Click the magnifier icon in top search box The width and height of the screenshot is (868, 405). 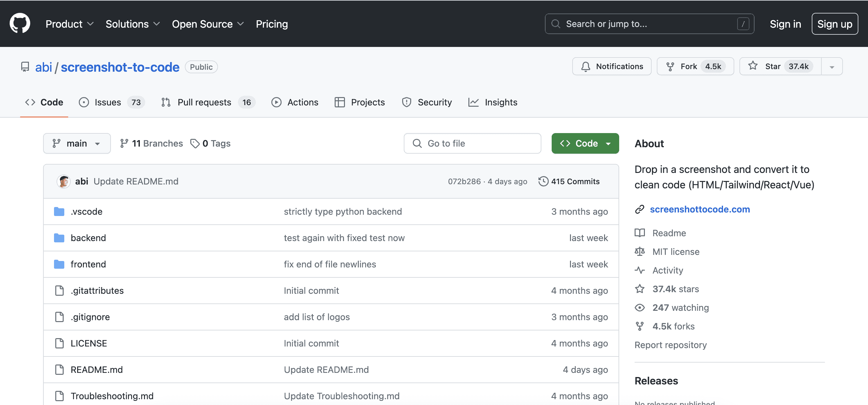(x=556, y=24)
